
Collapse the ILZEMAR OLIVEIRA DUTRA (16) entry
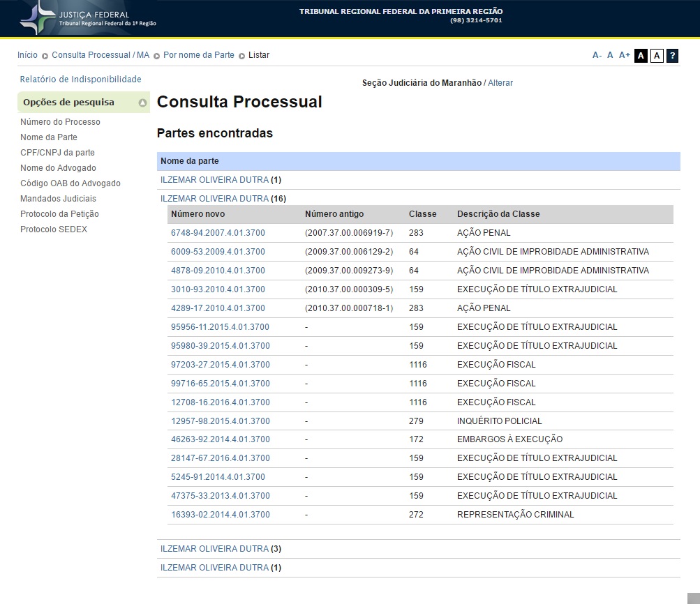(x=214, y=199)
